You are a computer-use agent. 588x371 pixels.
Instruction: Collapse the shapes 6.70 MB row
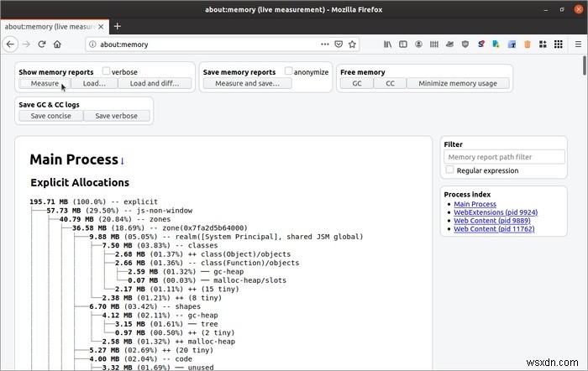click(144, 306)
